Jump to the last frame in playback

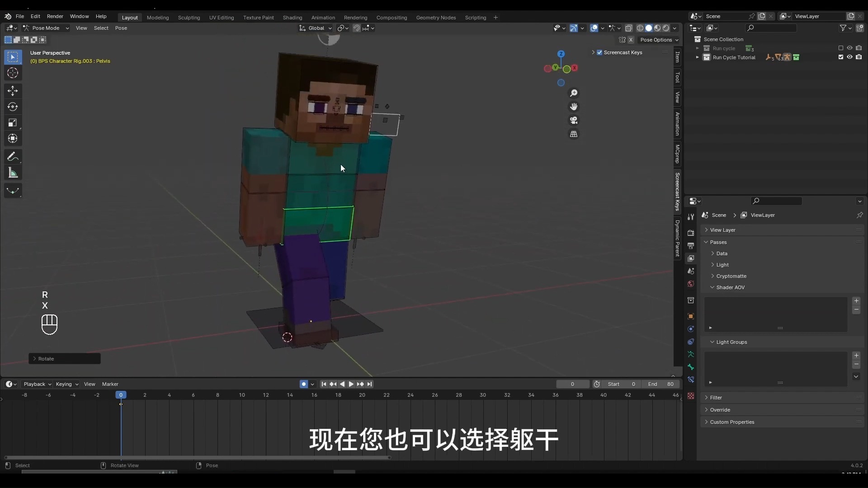coord(370,384)
